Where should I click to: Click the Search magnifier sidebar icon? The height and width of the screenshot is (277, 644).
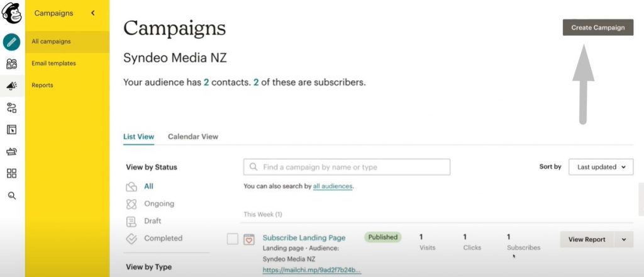[x=12, y=196]
